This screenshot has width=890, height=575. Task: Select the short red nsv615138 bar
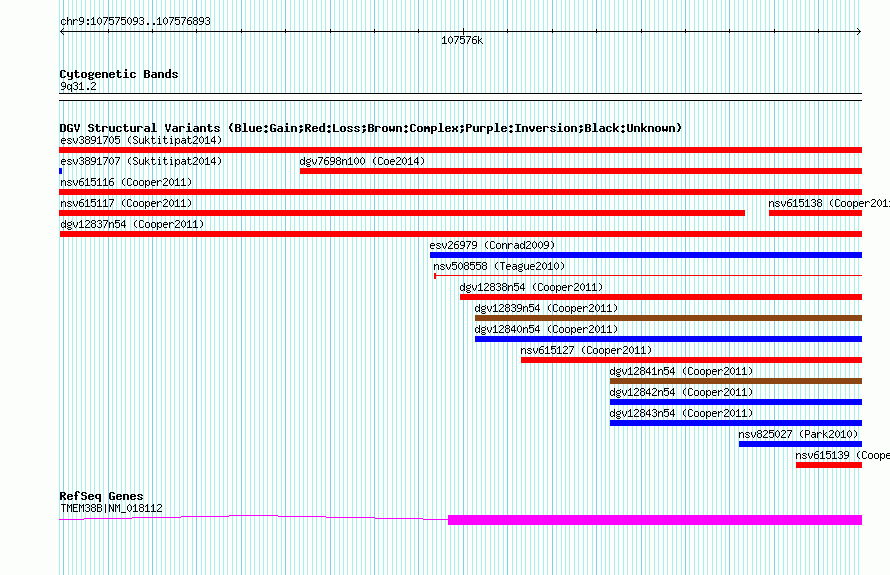(x=815, y=213)
